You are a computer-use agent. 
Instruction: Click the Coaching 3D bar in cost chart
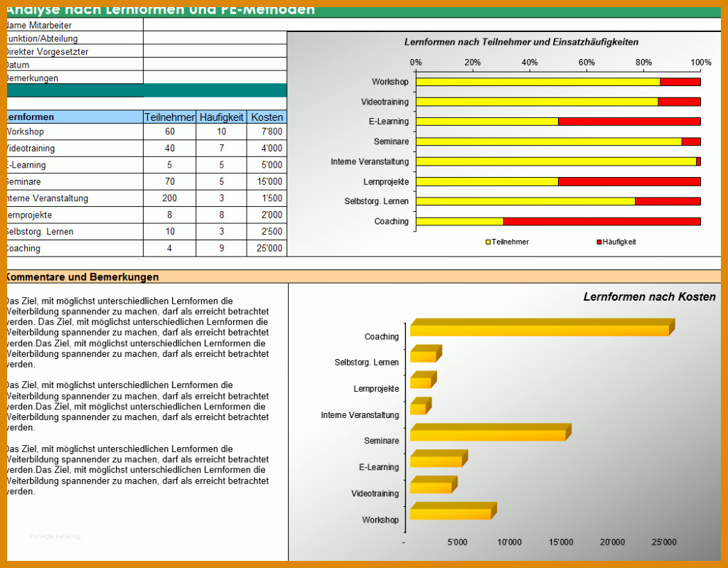(542, 328)
